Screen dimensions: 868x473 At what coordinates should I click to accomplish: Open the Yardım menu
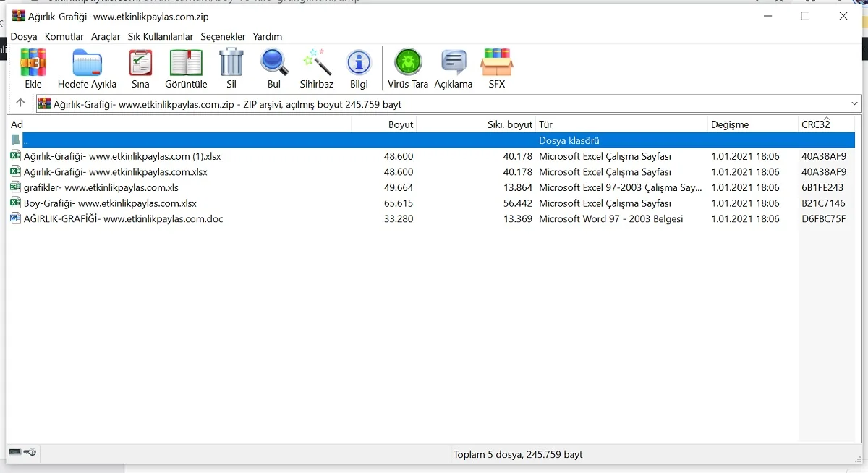click(268, 36)
